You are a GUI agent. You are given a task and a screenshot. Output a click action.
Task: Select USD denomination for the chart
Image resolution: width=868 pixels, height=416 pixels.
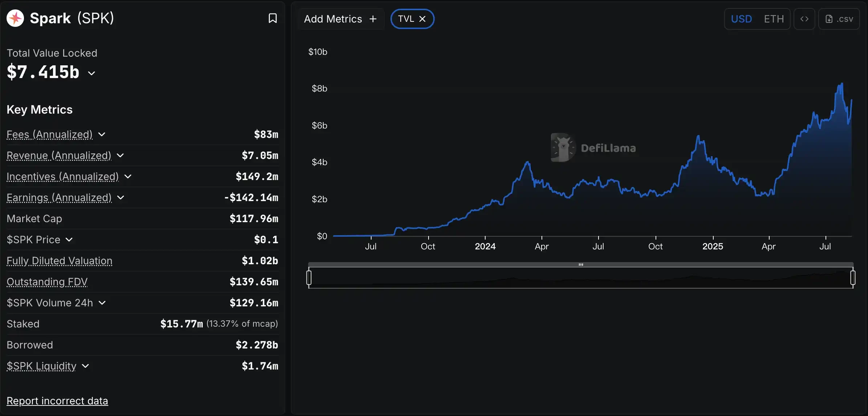tap(741, 19)
